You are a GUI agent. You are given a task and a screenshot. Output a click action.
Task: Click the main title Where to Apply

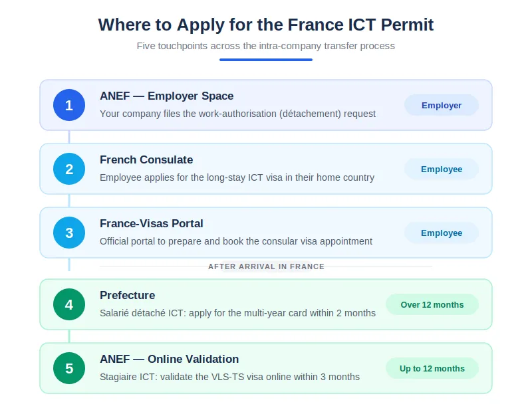tap(265, 25)
